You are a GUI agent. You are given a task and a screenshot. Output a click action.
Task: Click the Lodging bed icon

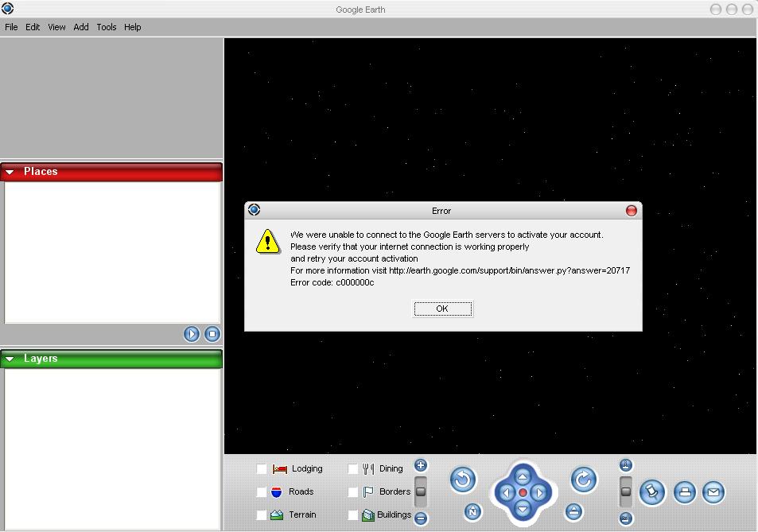tap(279, 468)
